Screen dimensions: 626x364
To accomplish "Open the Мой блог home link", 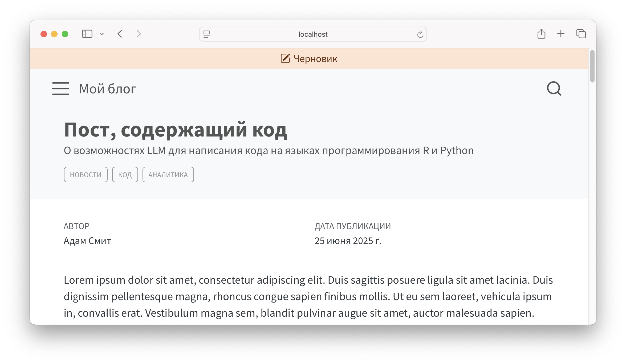I will pos(108,89).
